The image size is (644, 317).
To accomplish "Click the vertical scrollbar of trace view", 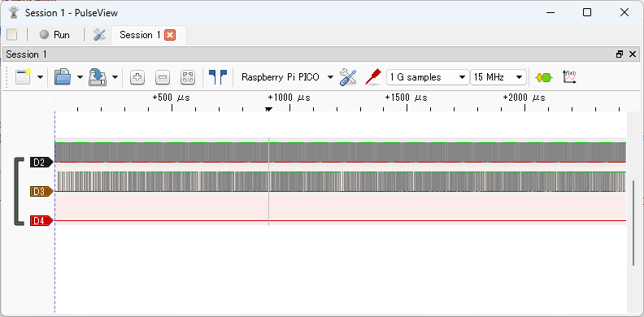I will point(633,223).
